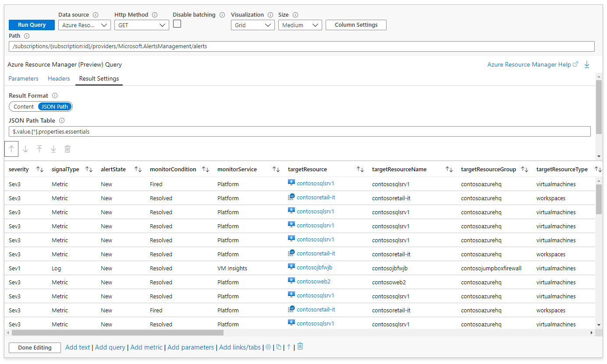
Task: Click the move down arrow icon under JSON Path Table
Action: 25,149
